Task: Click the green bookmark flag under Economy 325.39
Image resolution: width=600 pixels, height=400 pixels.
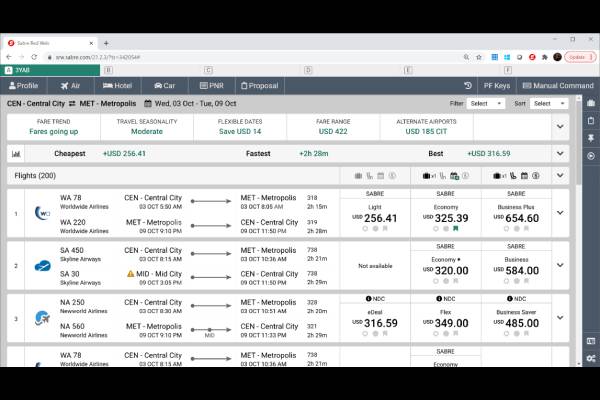Action: (456, 229)
